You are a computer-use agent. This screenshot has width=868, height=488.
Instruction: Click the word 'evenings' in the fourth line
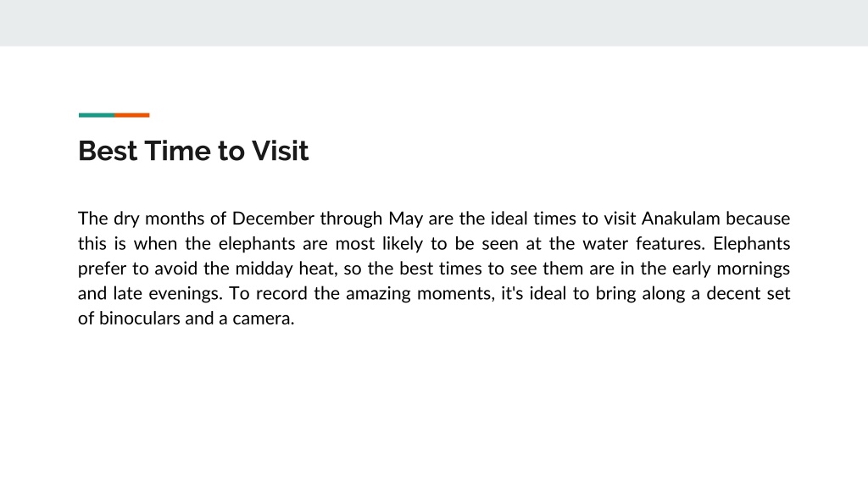[x=186, y=294]
